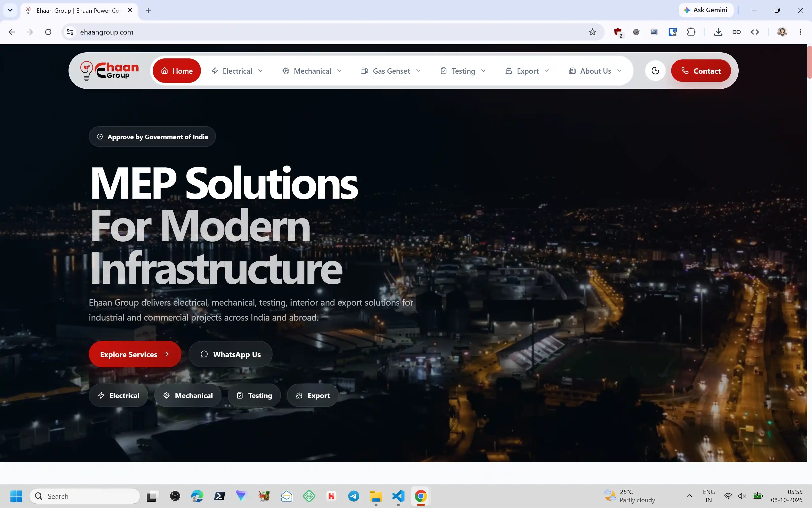Open Wi-Fi network settings in tray
Image resolution: width=812 pixels, height=508 pixels.
point(728,496)
